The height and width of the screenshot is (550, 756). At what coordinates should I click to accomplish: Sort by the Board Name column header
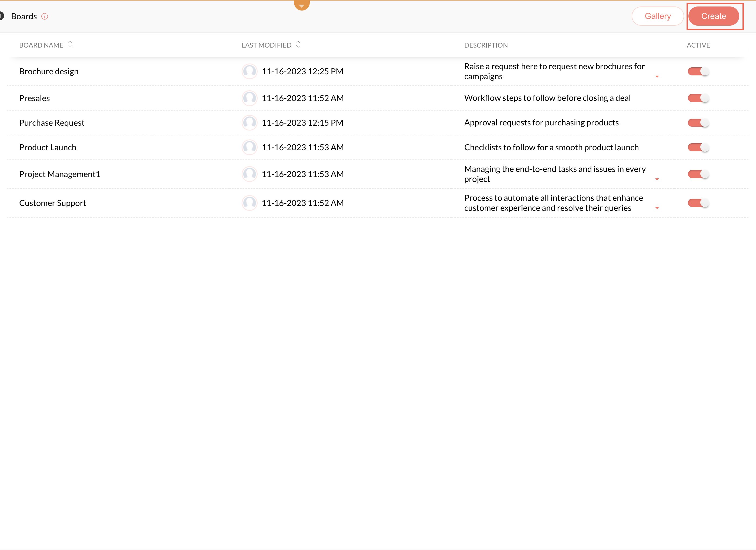pos(41,45)
